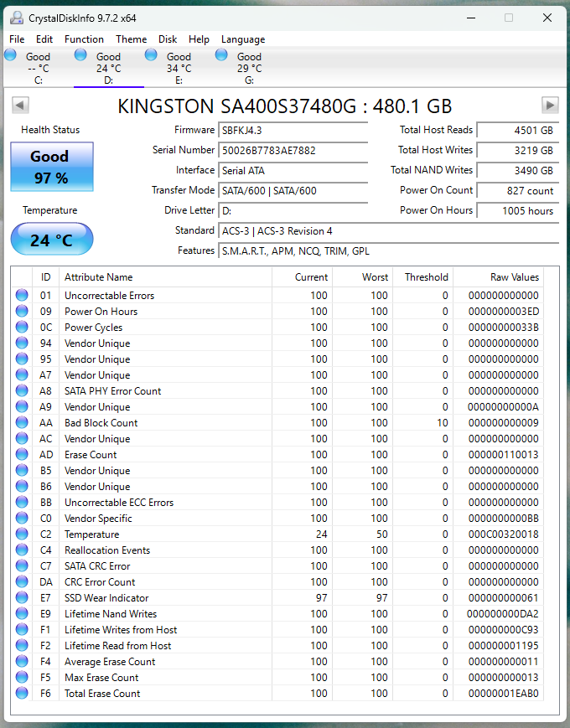
Task: Click status orb for SSD Wear Indicator row
Action: 22,598
